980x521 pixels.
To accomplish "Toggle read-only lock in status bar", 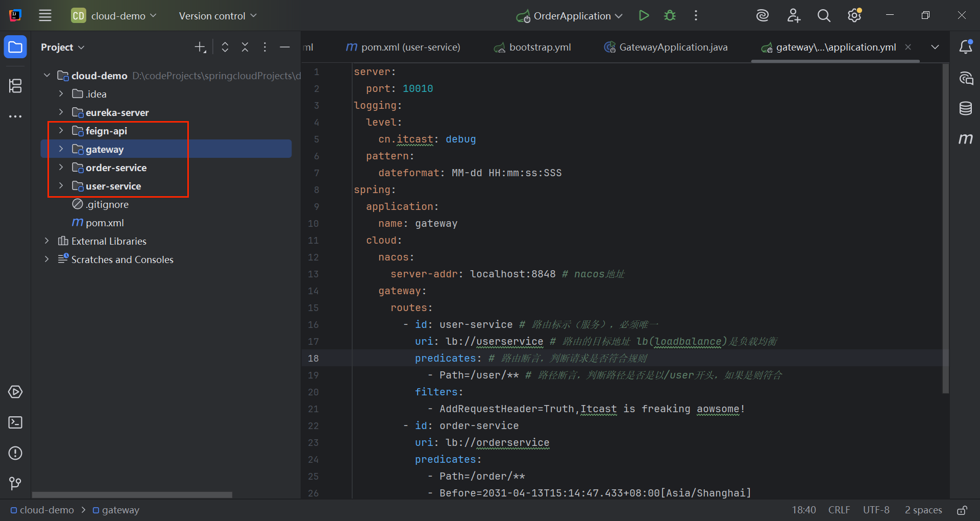I will [962, 510].
